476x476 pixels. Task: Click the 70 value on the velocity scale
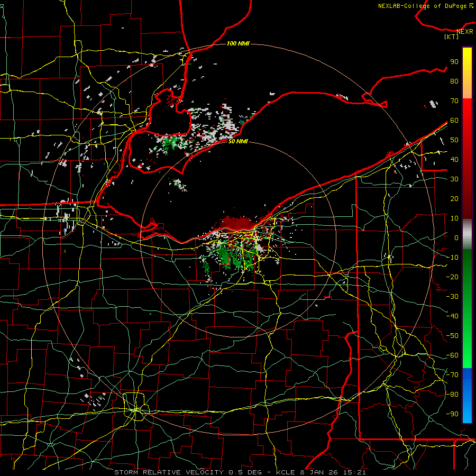pos(454,101)
